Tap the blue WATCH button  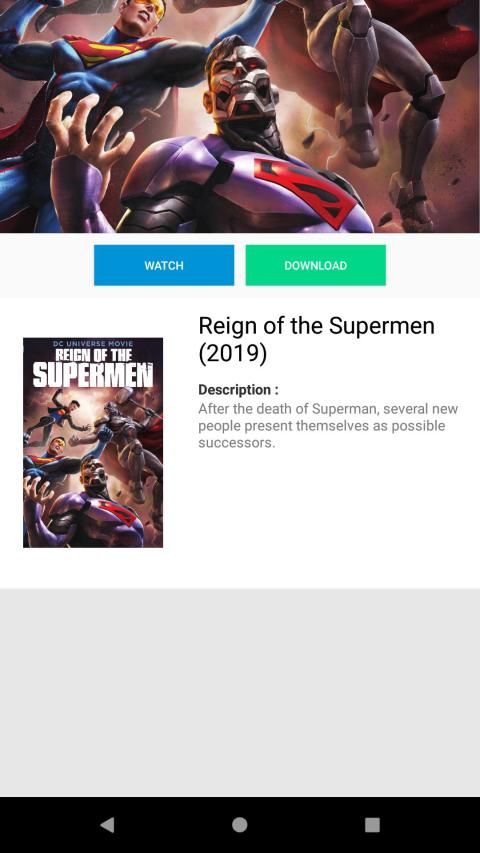164,265
